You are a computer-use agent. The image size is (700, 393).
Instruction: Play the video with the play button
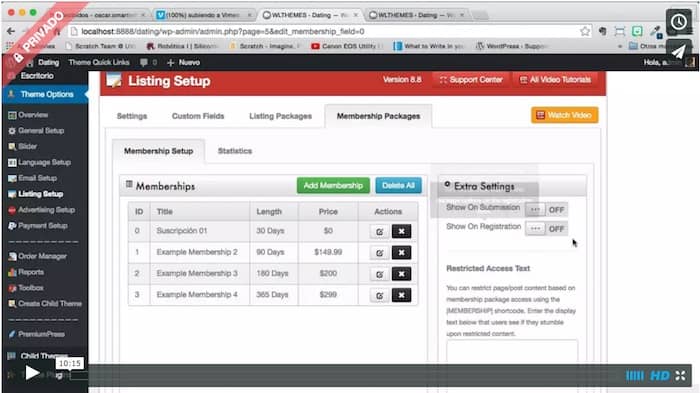coord(32,373)
